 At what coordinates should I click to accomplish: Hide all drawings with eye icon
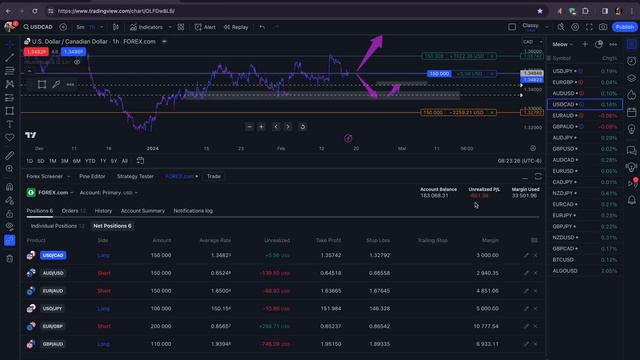tap(9, 227)
